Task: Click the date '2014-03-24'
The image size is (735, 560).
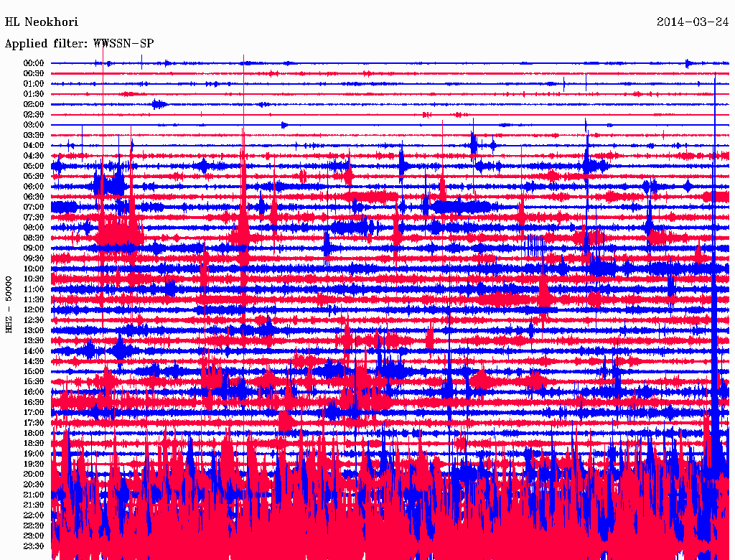Action: click(693, 22)
